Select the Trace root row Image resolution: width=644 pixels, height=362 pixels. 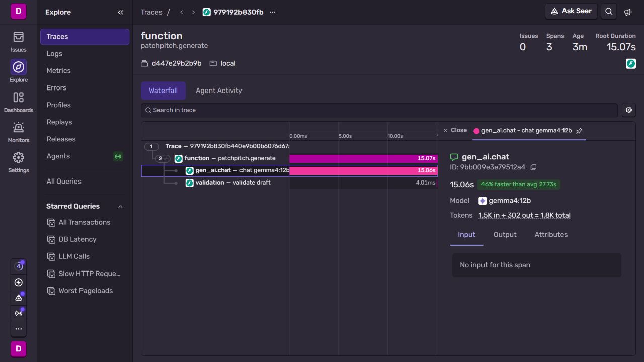pos(289,146)
